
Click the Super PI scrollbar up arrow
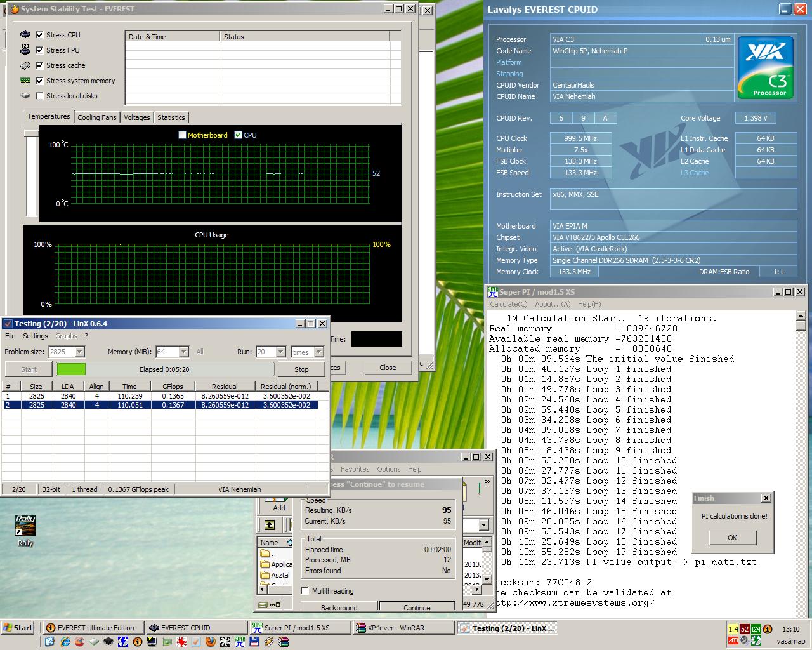[801, 315]
